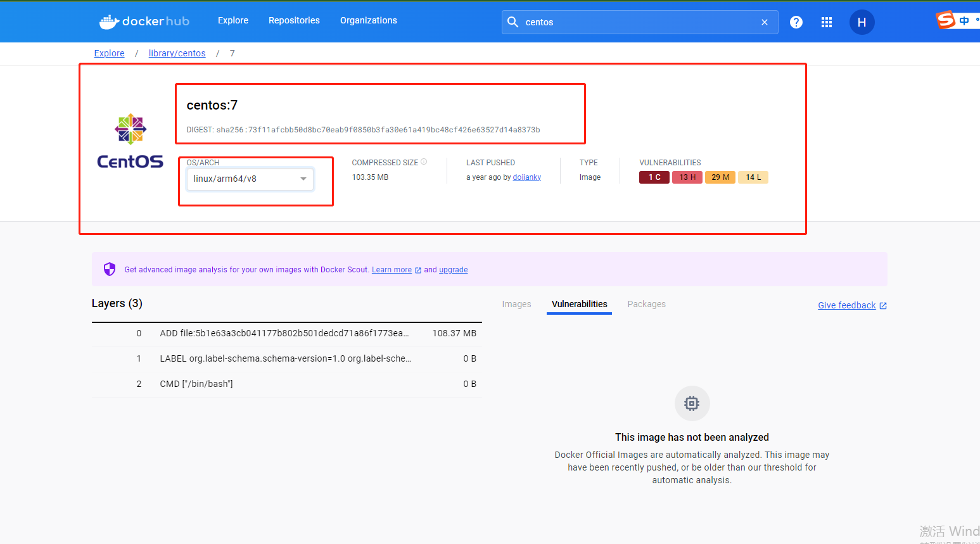Screen dimensions: 980x544
Task: Click the Image type value
Action: coord(590,177)
